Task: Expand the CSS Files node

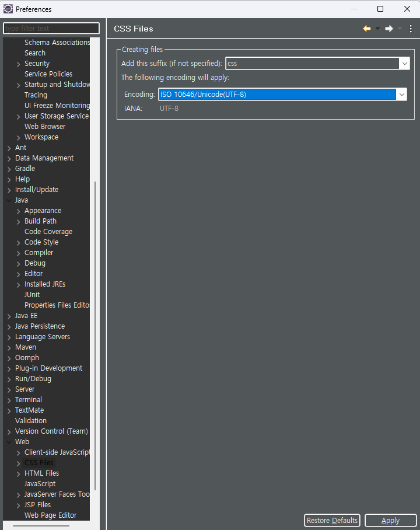Action: (x=19, y=463)
